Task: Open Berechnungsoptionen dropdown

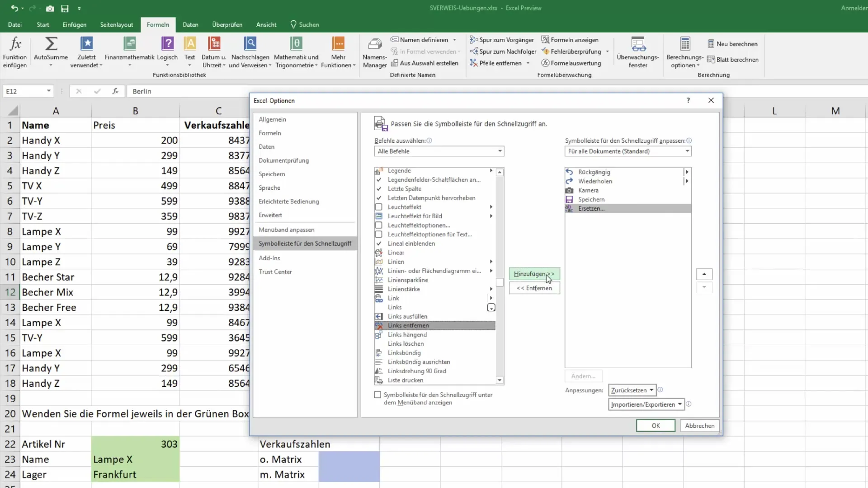Action: (685, 53)
